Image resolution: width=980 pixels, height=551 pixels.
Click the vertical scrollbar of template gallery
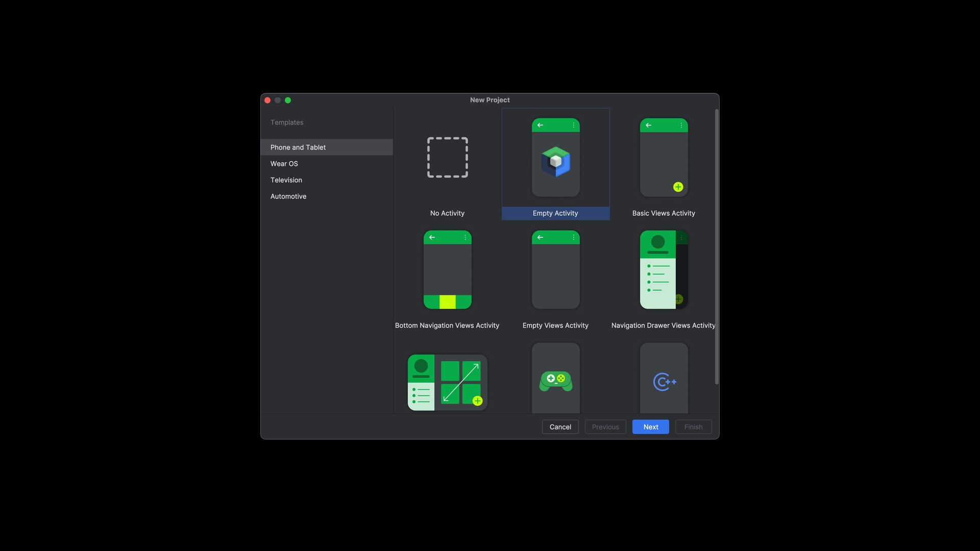(717, 246)
